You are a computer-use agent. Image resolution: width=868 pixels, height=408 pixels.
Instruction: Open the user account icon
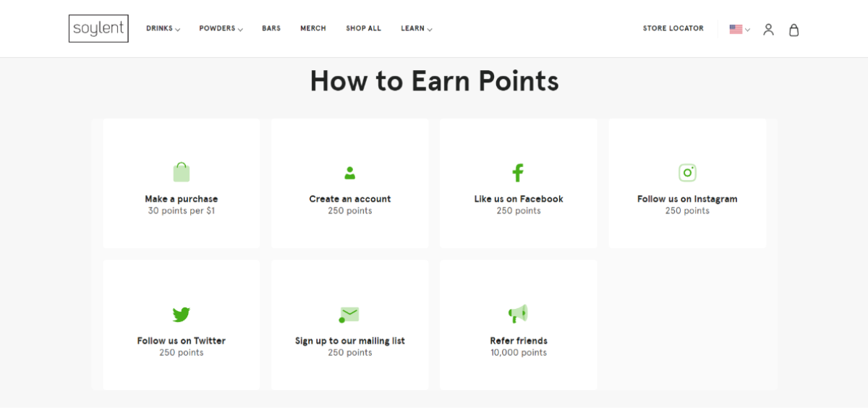[x=768, y=30]
